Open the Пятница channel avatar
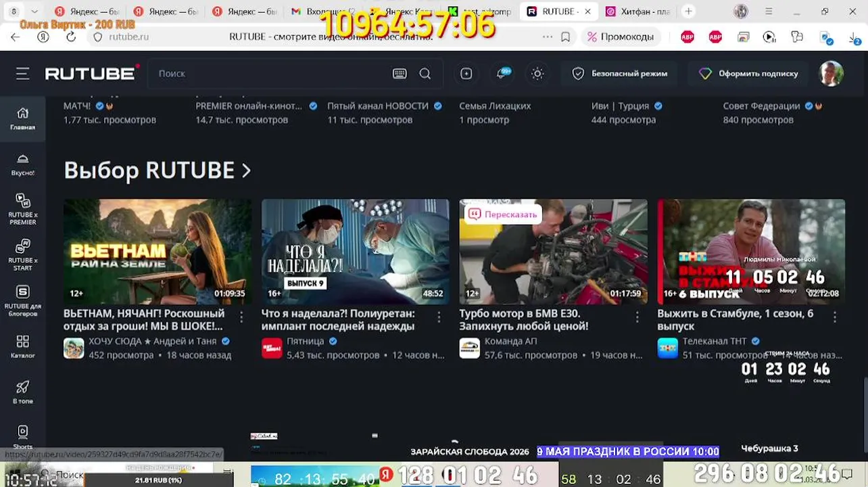This screenshot has width=868, height=487. [272, 348]
